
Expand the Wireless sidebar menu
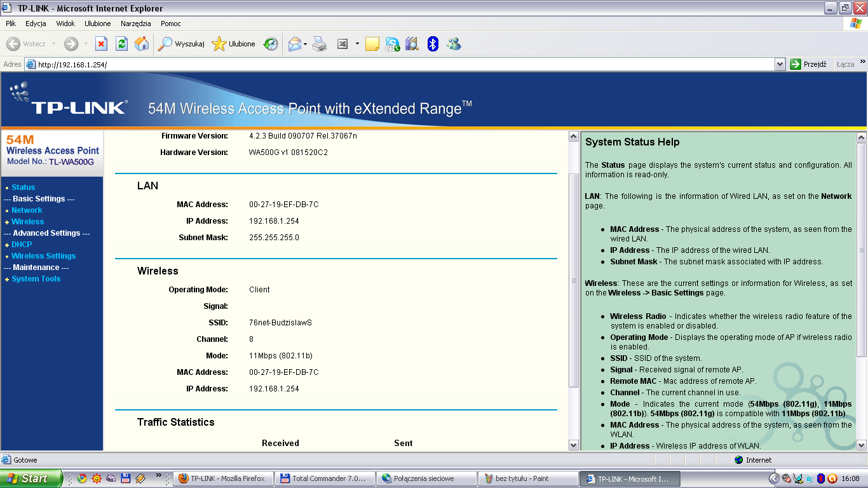(28, 222)
